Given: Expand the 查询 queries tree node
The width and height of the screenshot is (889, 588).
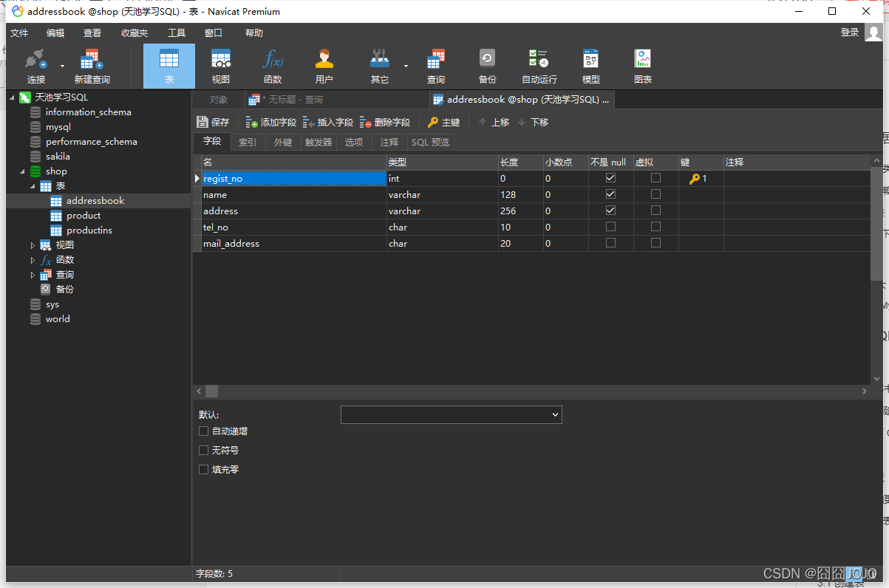Looking at the screenshot, I should tap(33, 275).
